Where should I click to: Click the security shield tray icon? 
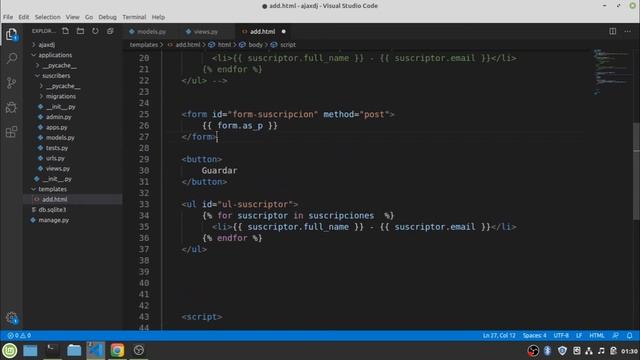(x=562, y=351)
